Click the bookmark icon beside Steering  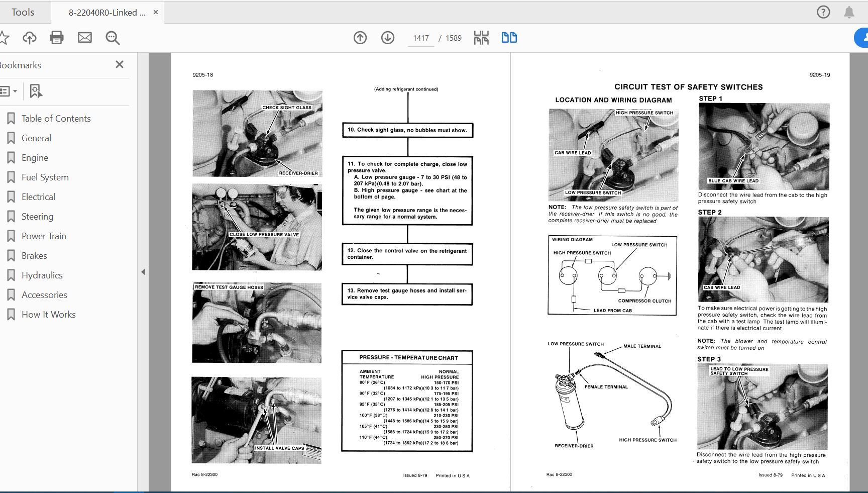click(11, 217)
